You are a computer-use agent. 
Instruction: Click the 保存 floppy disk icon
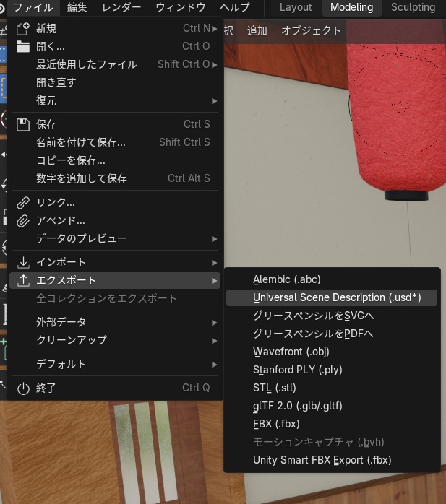[23, 124]
